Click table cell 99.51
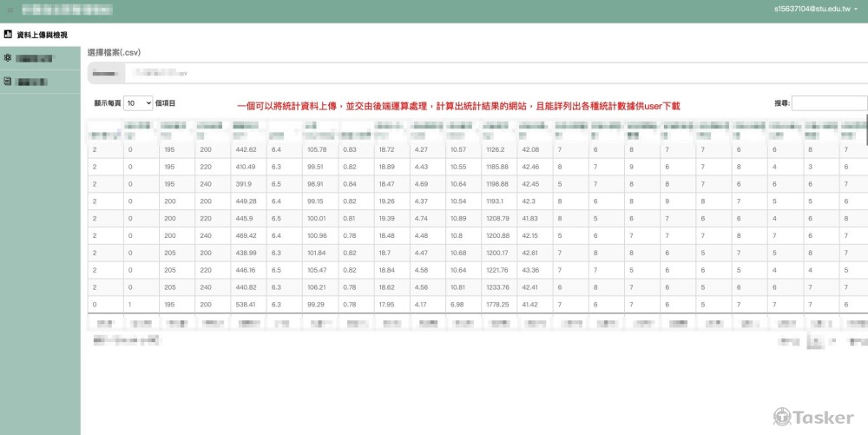The width and height of the screenshot is (868, 435). point(320,167)
